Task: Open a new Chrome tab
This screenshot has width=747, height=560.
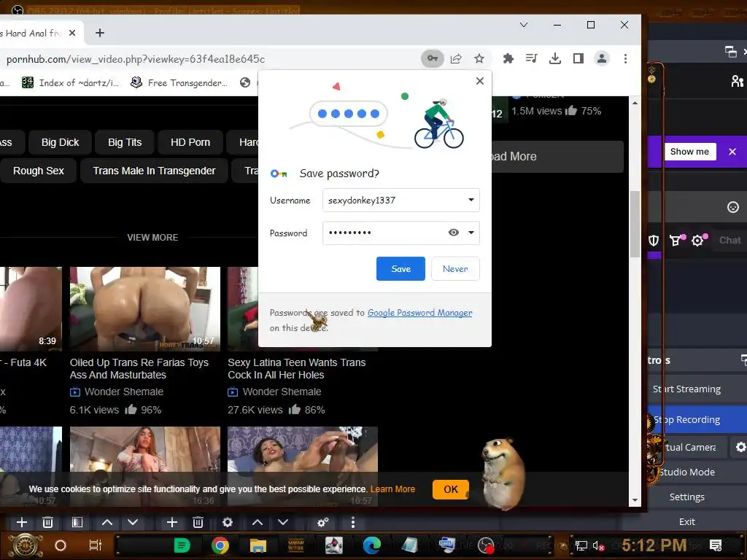Action: [99, 33]
